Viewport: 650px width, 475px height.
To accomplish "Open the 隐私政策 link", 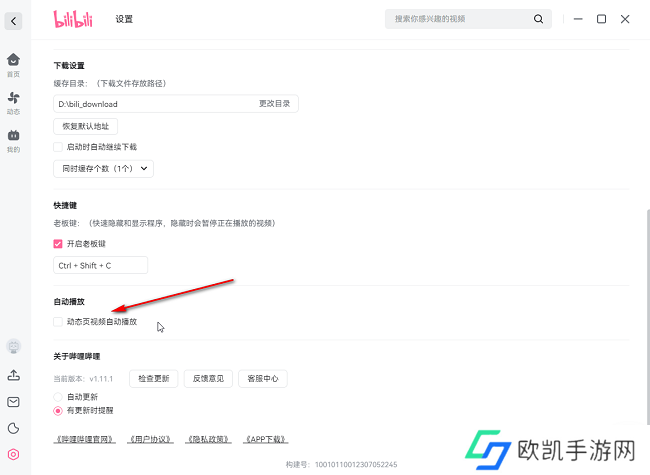I will (208, 439).
